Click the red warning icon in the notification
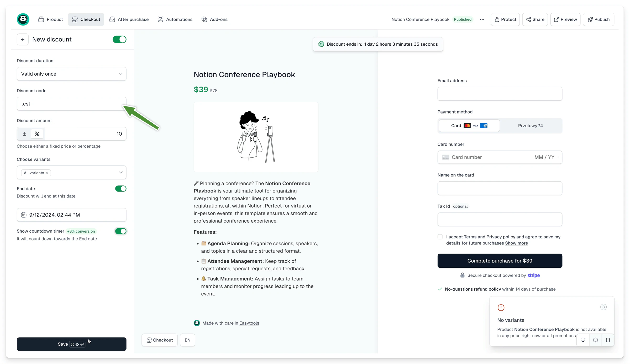The image size is (630, 364). click(x=501, y=308)
